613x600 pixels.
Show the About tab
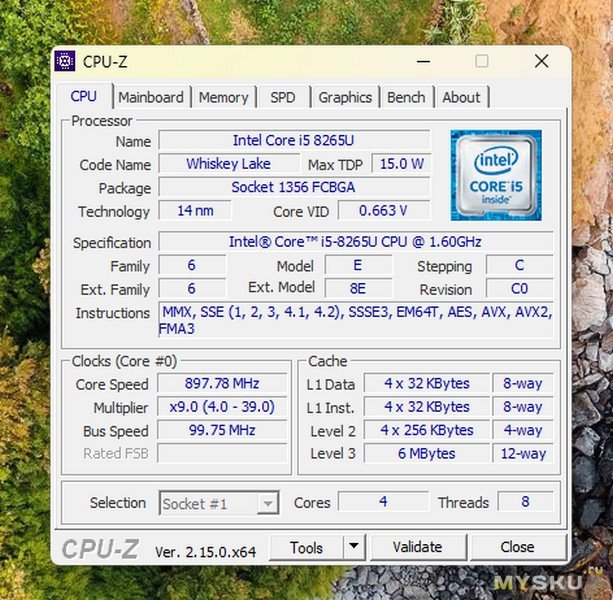click(461, 97)
